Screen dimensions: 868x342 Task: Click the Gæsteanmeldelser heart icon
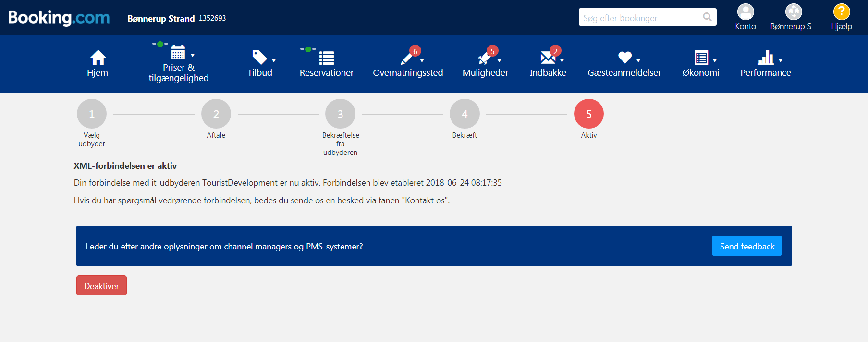(624, 58)
